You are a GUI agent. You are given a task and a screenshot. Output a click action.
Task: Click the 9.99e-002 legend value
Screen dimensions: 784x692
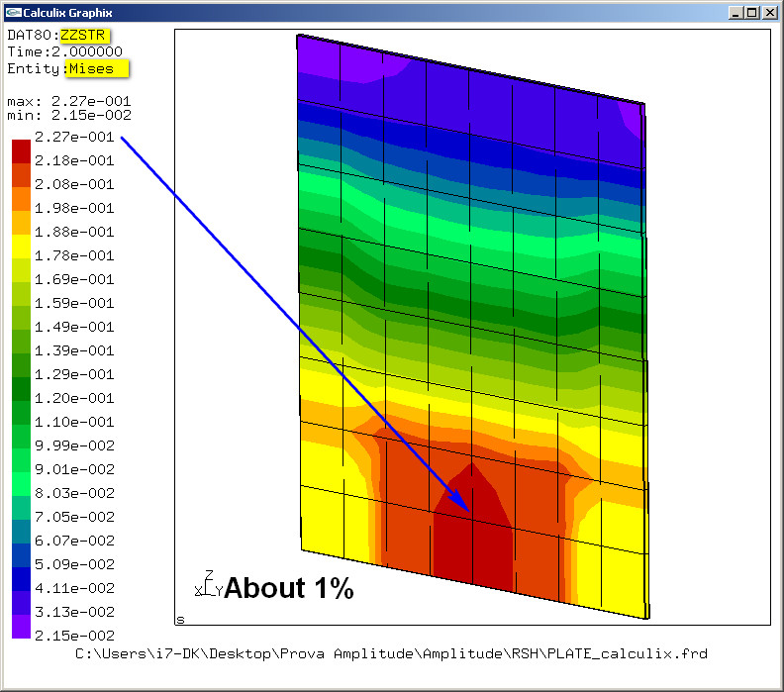pyautogui.click(x=74, y=445)
